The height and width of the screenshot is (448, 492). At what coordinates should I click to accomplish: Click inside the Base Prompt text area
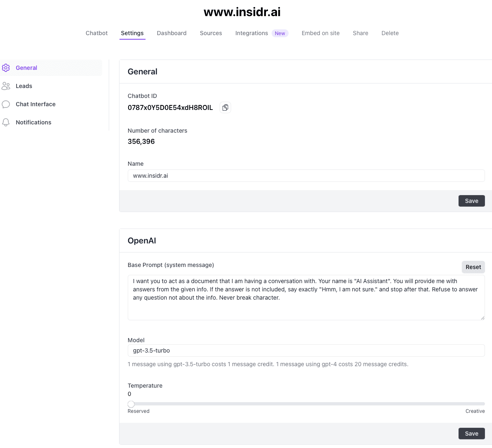[x=306, y=298]
